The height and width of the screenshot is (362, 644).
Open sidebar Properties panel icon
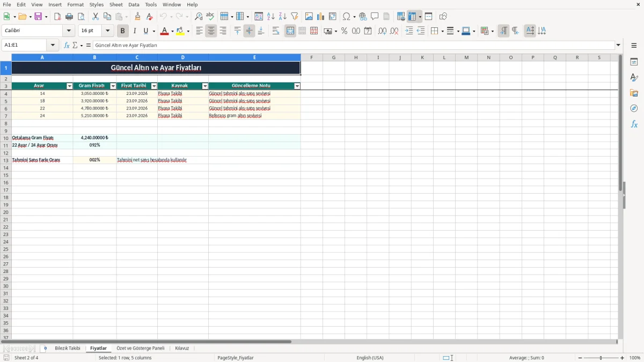coord(634,62)
